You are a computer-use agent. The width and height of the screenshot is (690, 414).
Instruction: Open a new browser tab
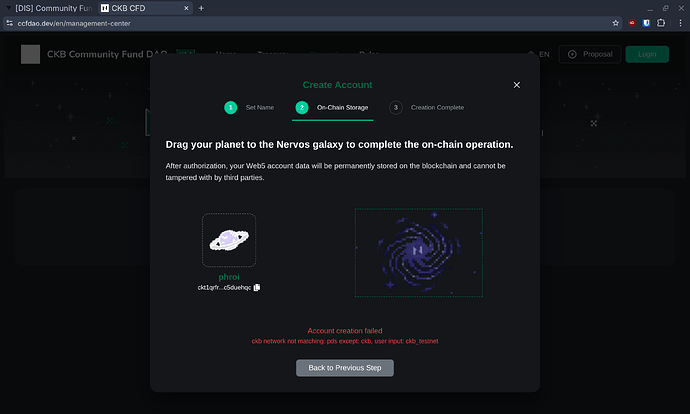tap(201, 7)
